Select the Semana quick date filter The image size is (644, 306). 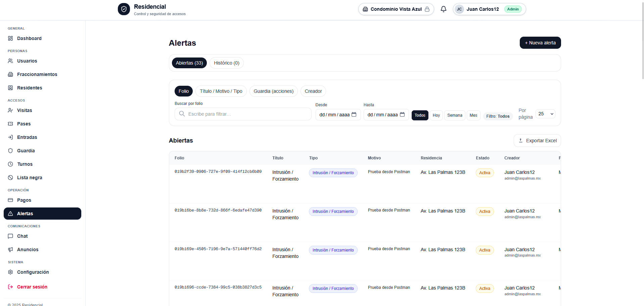pyautogui.click(x=455, y=115)
